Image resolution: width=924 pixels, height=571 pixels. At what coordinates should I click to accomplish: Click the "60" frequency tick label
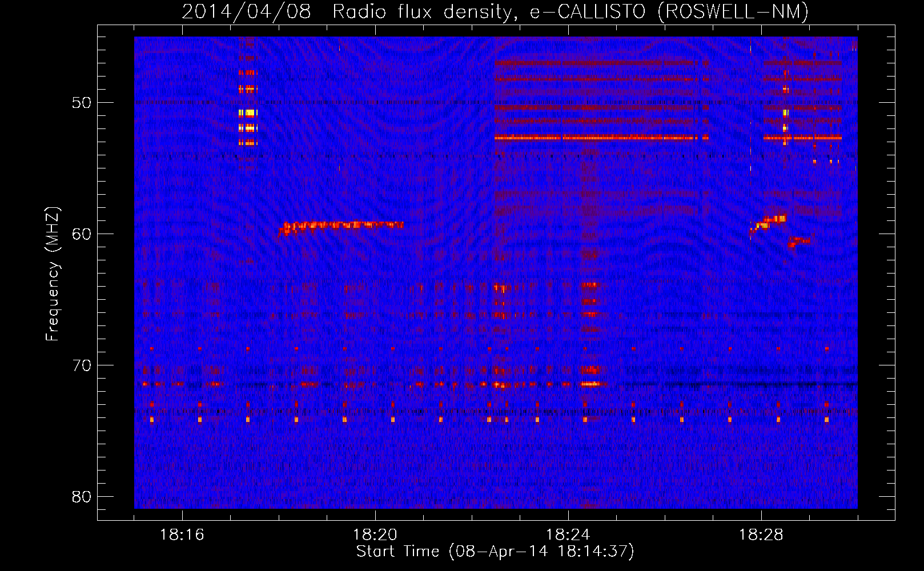coord(82,234)
